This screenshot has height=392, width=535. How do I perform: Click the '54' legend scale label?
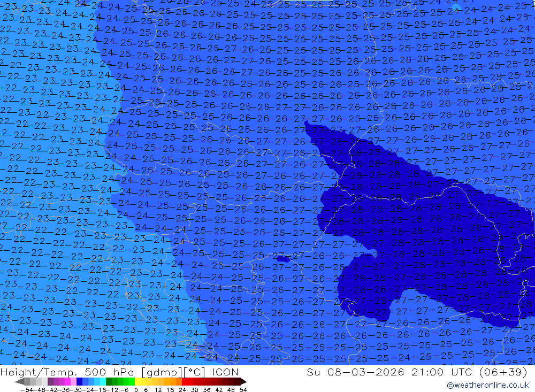pyautogui.click(x=243, y=390)
